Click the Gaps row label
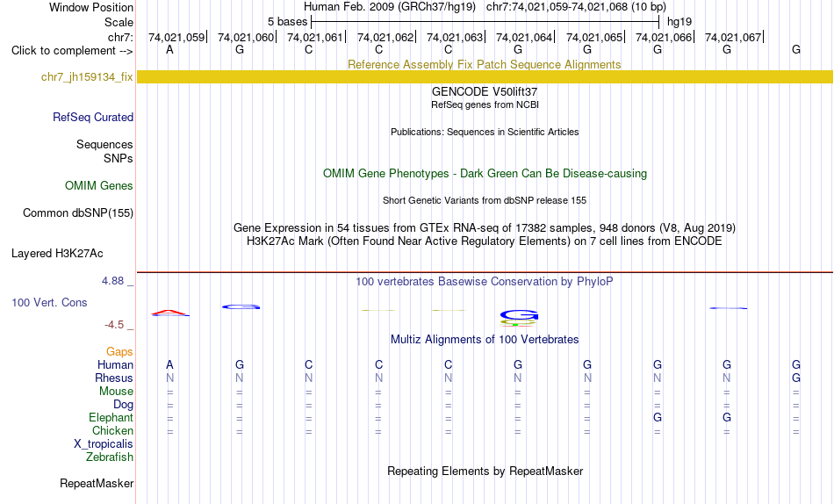Viewport: 834px width, 504px height. click(x=119, y=352)
